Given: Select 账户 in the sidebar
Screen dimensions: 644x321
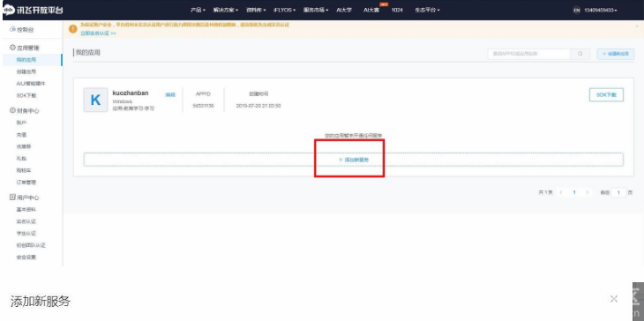Looking at the screenshot, I should click(x=21, y=123).
